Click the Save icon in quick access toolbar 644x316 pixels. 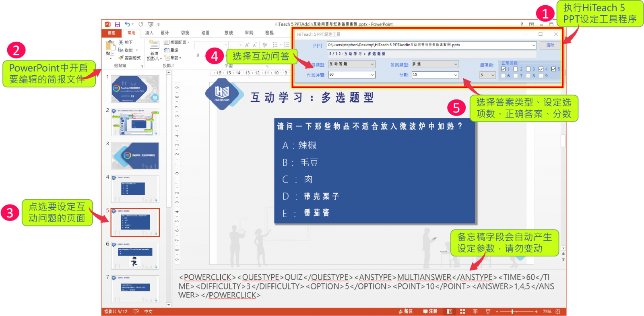pyautogui.click(x=118, y=25)
